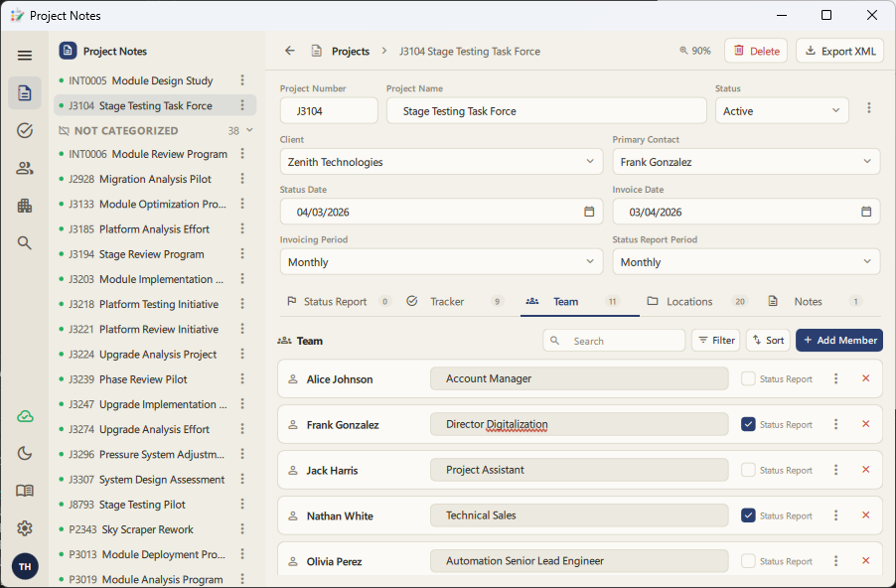Collapse the Not Categorized group
Screen dimensions: 896x588
point(249,130)
